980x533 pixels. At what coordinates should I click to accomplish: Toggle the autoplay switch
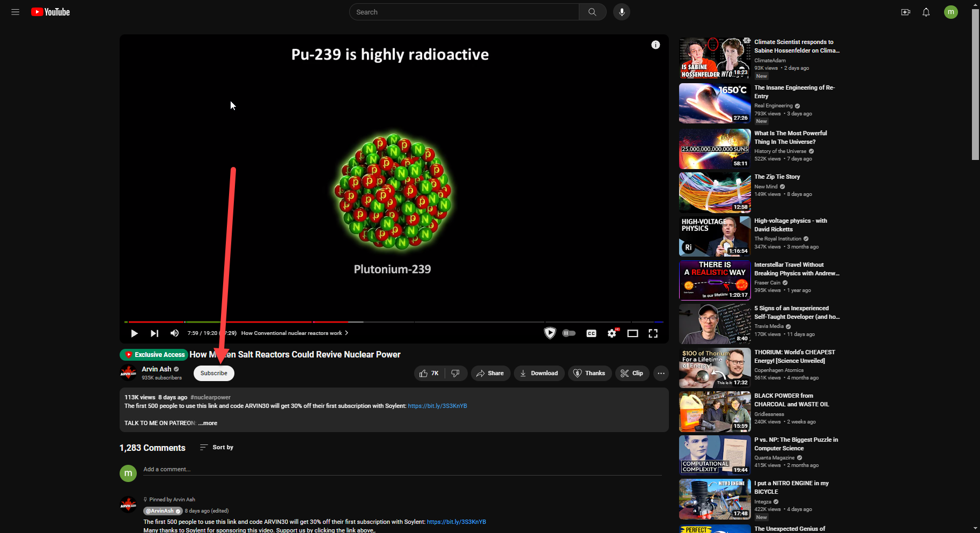[569, 333]
